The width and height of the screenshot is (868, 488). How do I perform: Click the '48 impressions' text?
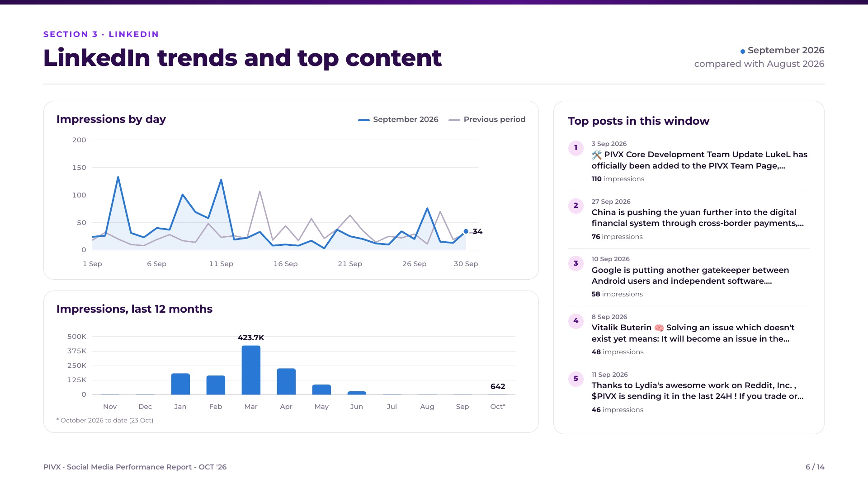[618, 352]
